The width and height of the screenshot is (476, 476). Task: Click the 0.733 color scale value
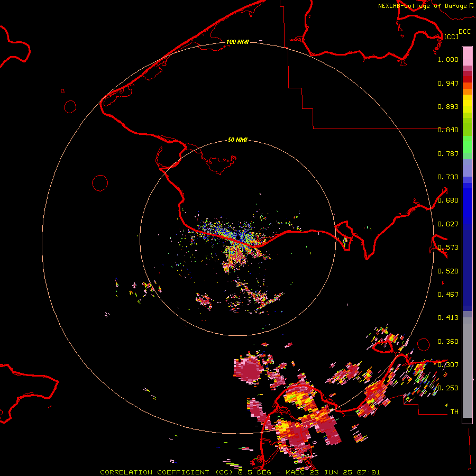(448, 177)
